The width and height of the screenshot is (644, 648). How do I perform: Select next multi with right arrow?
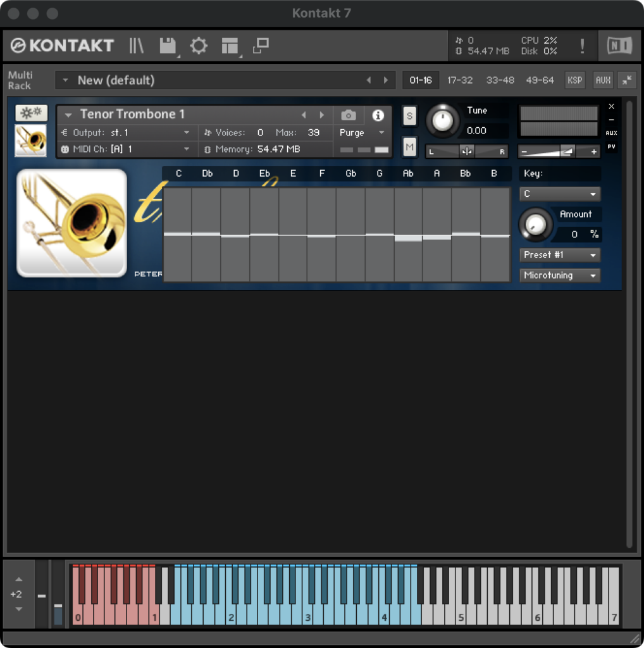(386, 80)
